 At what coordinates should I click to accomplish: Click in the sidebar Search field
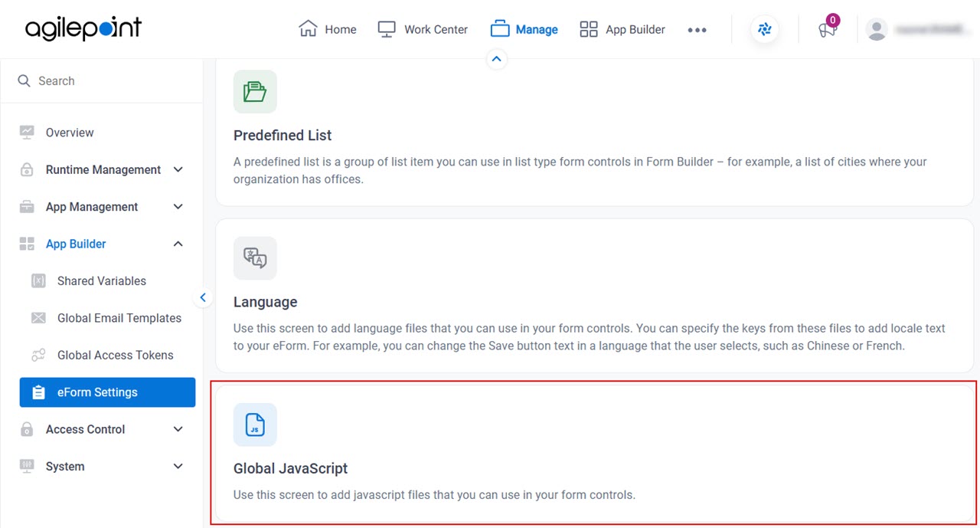[101, 80]
